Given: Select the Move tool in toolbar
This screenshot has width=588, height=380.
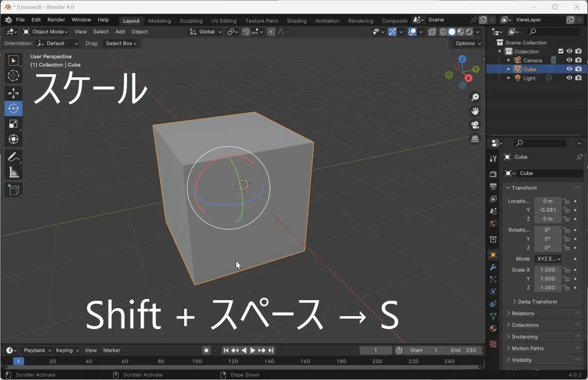Looking at the screenshot, I should [14, 93].
